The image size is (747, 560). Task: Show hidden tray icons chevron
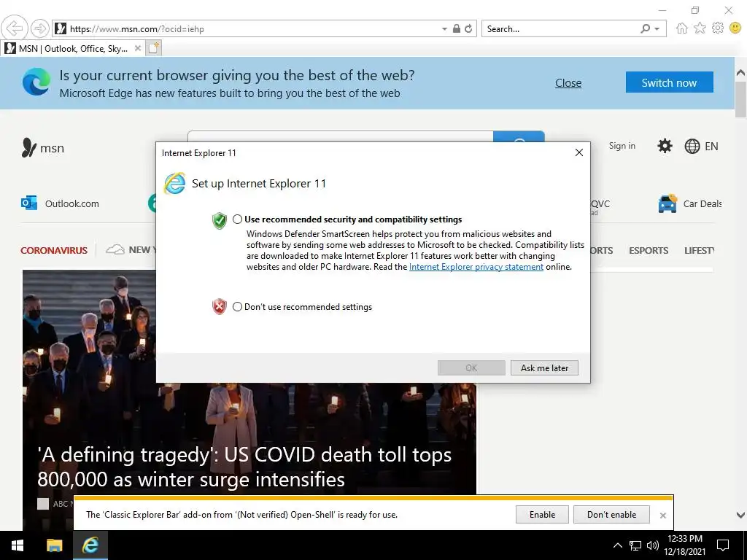pyautogui.click(x=617, y=545)
